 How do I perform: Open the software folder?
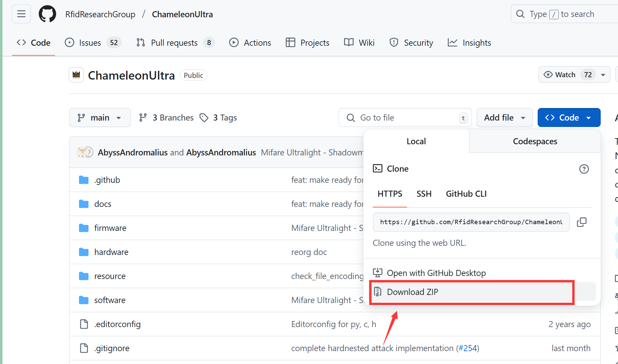(x=110, y=300)
